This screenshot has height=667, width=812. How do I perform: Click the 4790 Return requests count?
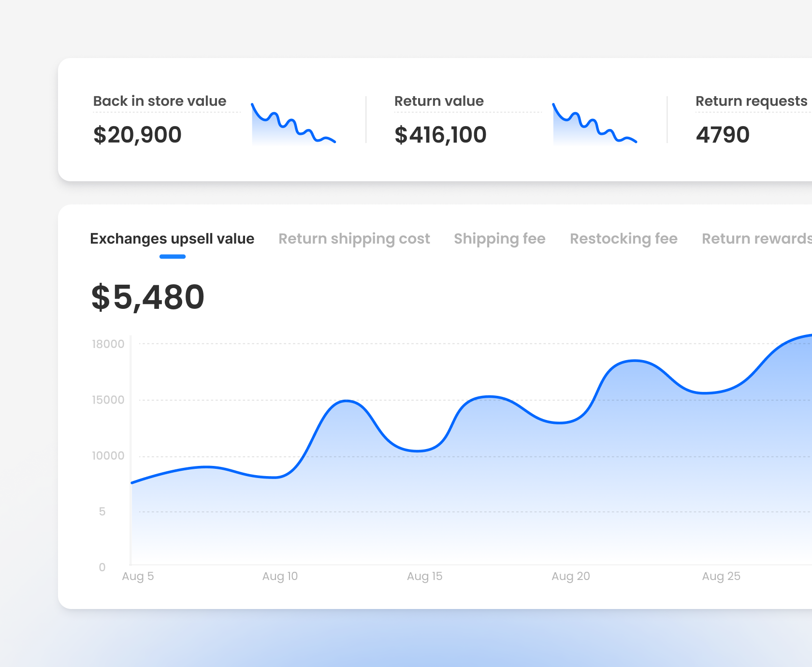tap(722, 134)
